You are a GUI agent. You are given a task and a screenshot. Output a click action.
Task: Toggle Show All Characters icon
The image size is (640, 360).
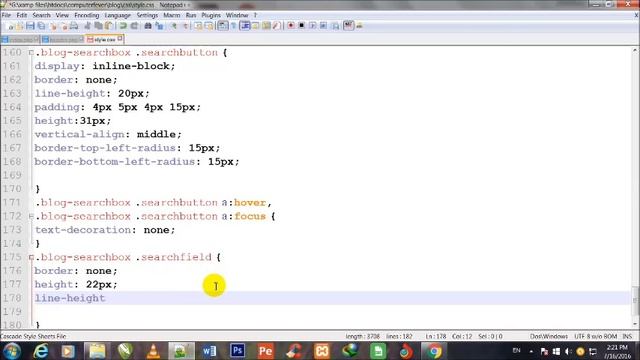(233, 26)
